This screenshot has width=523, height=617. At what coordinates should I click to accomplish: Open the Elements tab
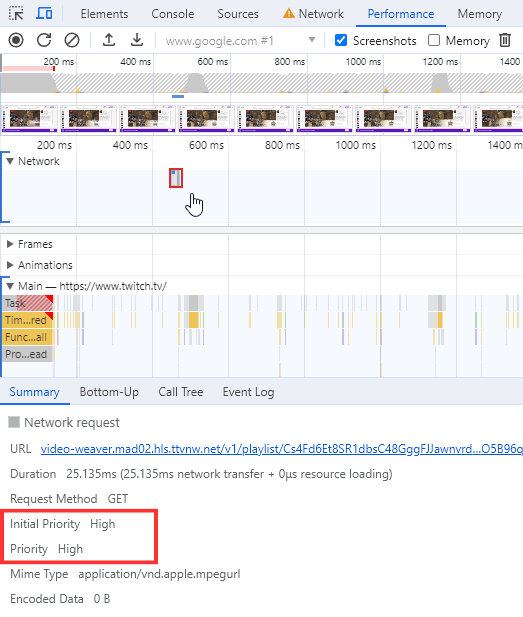(104, 14)
